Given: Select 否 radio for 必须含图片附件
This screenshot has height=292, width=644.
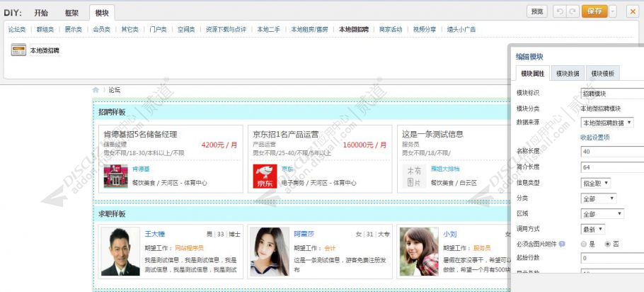Looking at the screenshot, I should point(606,245).
